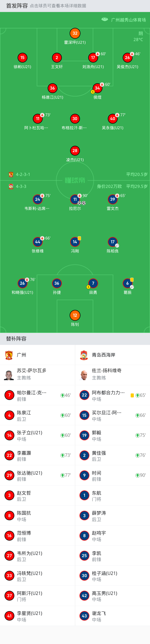Click the 4-3-3 formation label
Image resolution: width=150 pixels, height=644 pixels.
tap(21, 186)
